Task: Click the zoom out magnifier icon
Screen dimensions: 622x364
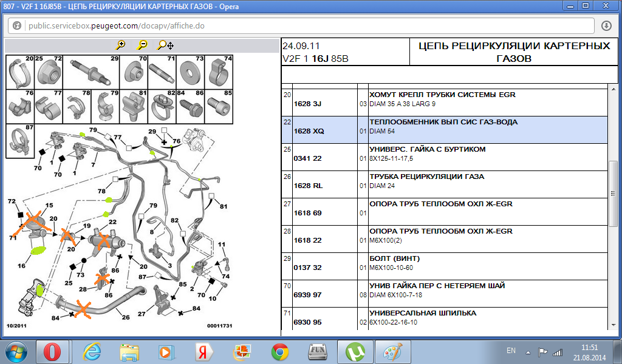Action: [x=142, y=45]
